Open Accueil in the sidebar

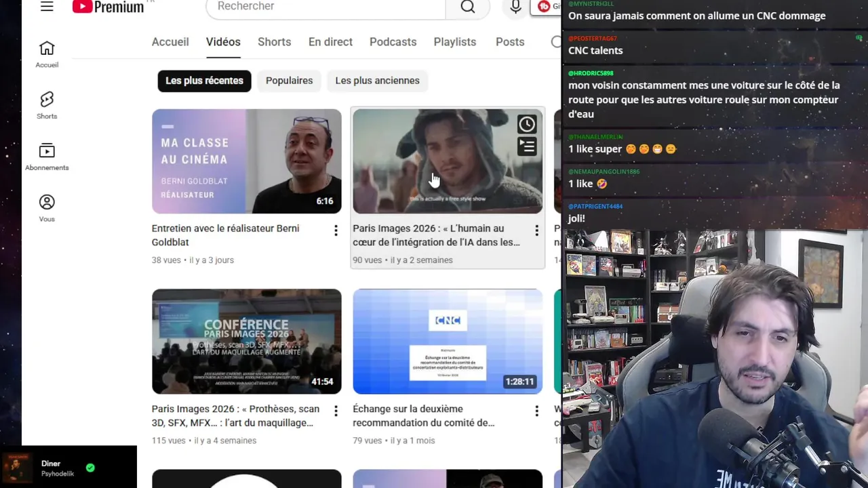click(x=47, y=55)
